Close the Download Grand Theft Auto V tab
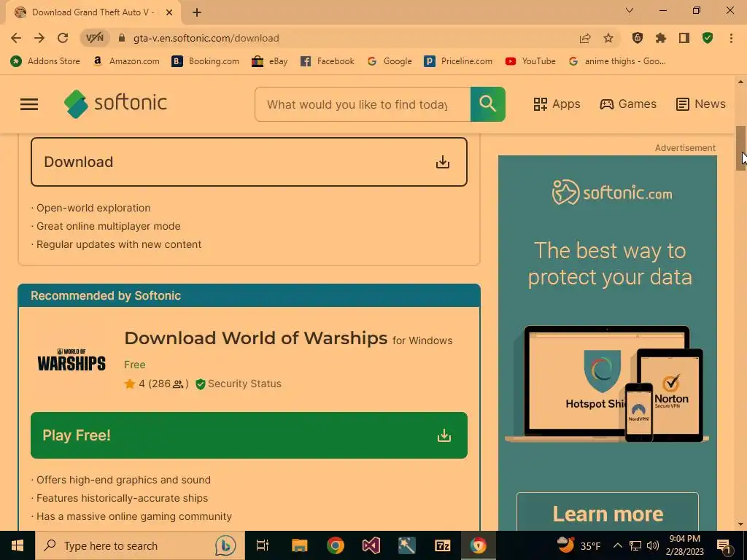The width and height of the screenshot is (747, 560). [169, 12]
